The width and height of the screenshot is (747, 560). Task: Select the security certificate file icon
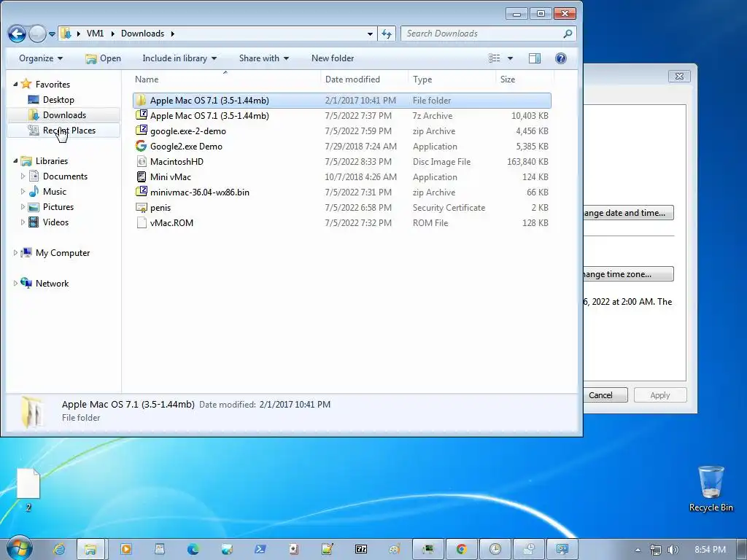tap(141, 208)
